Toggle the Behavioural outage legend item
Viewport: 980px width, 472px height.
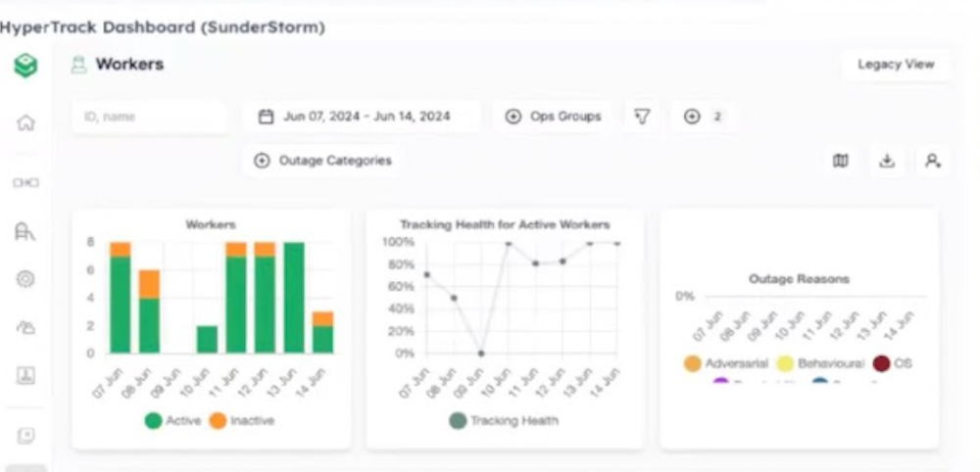pyautogui.click(x=820, y=363)
